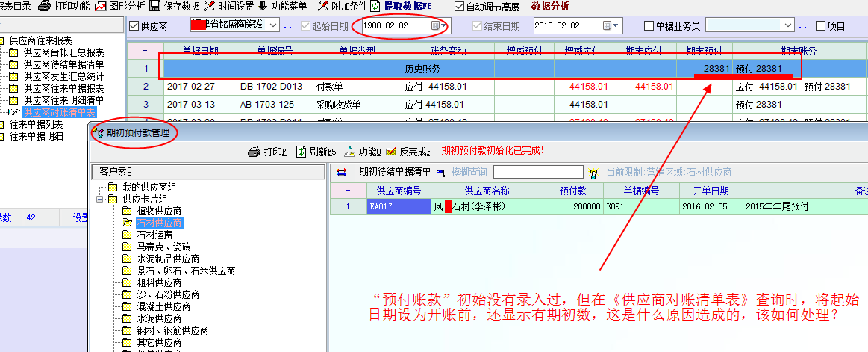Click the 保存数据 floppy disk icon

pos(155,6)
